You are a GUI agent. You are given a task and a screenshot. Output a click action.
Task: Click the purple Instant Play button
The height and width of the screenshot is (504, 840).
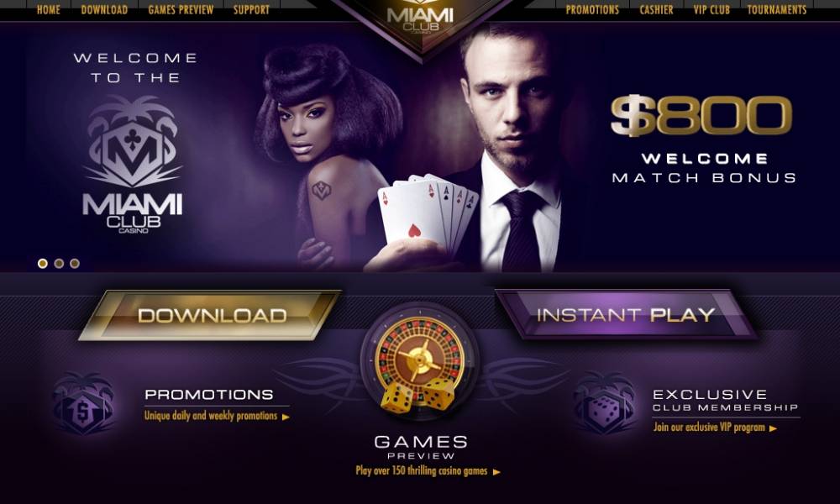pos(626,314)
